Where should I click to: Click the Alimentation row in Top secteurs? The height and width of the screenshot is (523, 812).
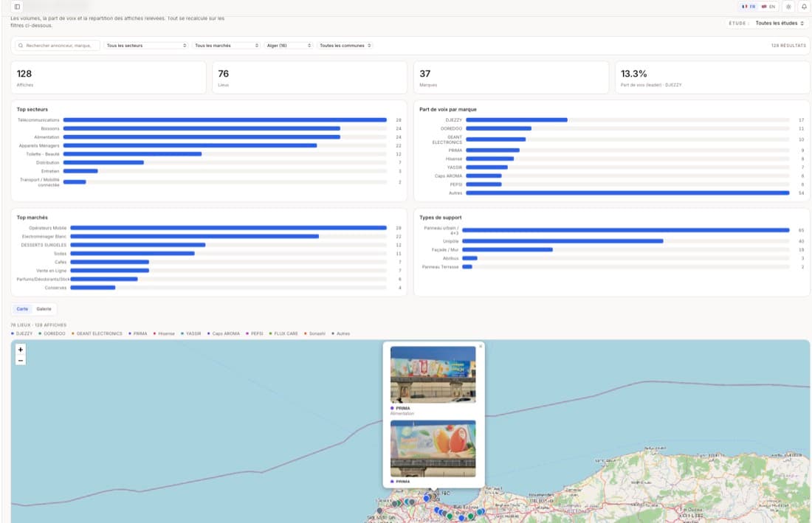pyautogui.click(x=209, y=137)
